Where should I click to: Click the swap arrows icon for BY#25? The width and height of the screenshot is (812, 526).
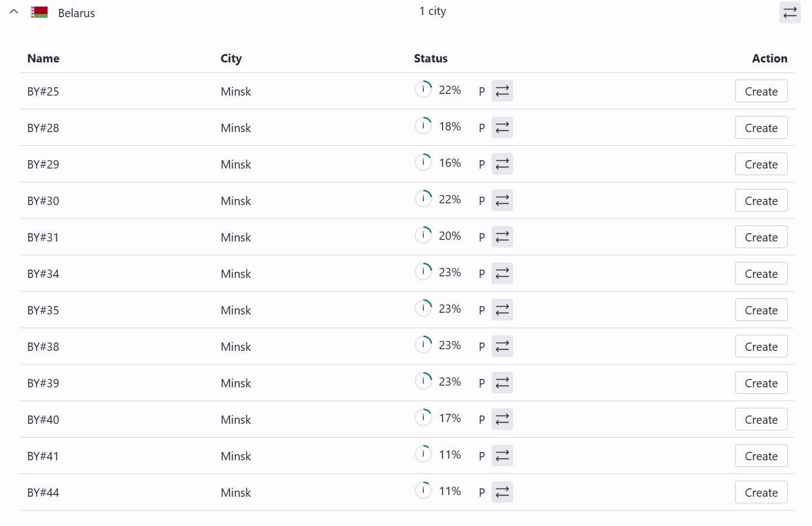click(x=502, y=91)
